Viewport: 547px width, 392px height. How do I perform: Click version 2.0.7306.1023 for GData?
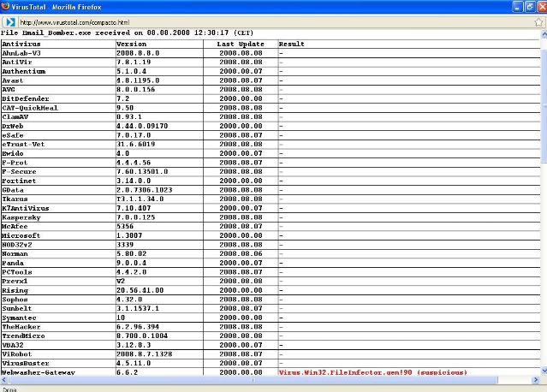click(x=145, y=190)
